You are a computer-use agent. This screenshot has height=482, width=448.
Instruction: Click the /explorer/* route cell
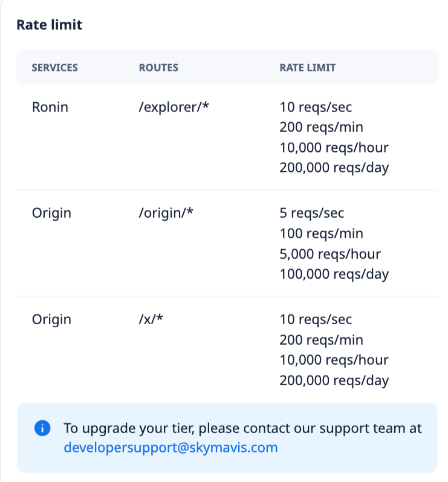tap(174, 107)
